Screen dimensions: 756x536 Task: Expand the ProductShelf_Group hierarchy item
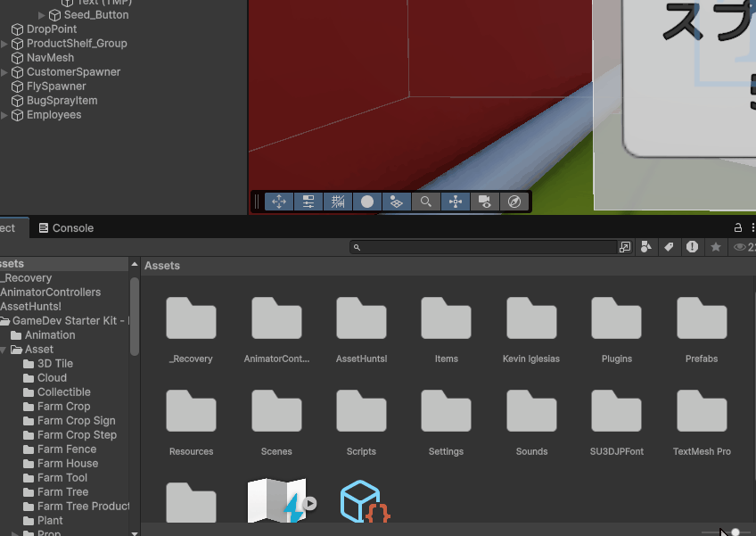[x=5, y=44]
